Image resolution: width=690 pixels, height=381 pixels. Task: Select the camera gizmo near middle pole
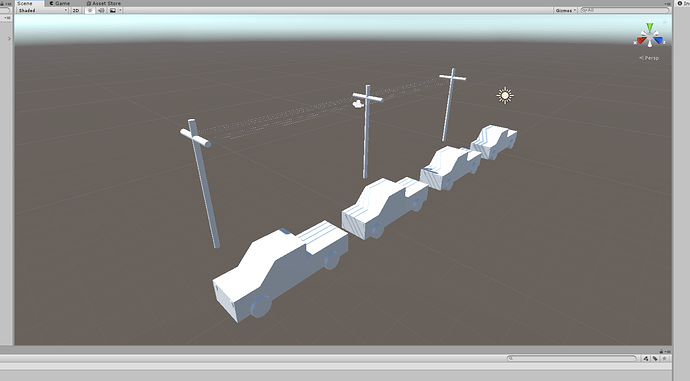358,104
